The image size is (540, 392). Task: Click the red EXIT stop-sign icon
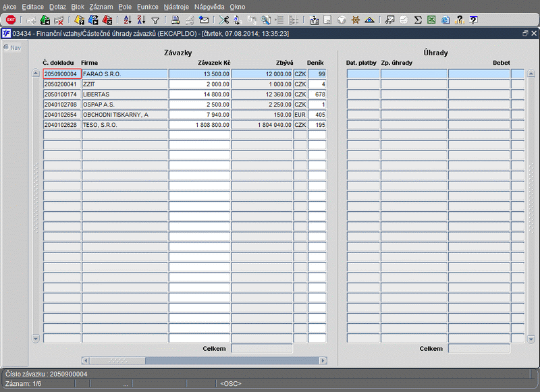11,20
